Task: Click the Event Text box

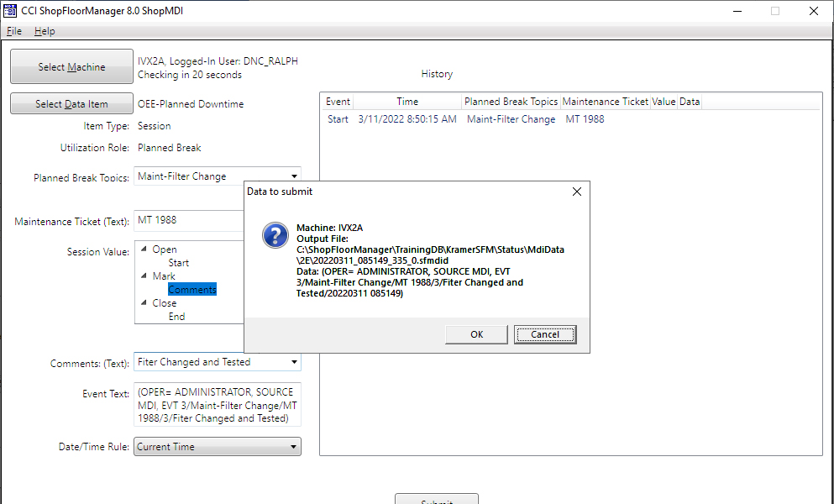Action: point(218,405)
